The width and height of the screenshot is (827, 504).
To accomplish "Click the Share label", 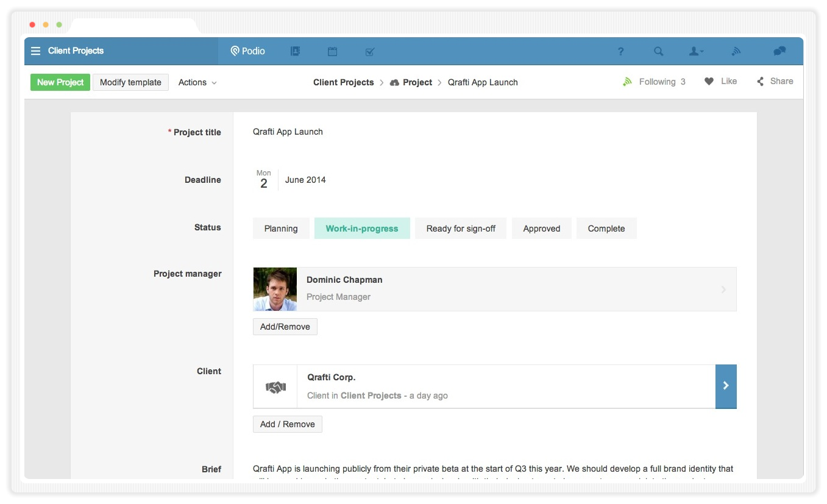I will pyautogui.click(x=782, y=81).
